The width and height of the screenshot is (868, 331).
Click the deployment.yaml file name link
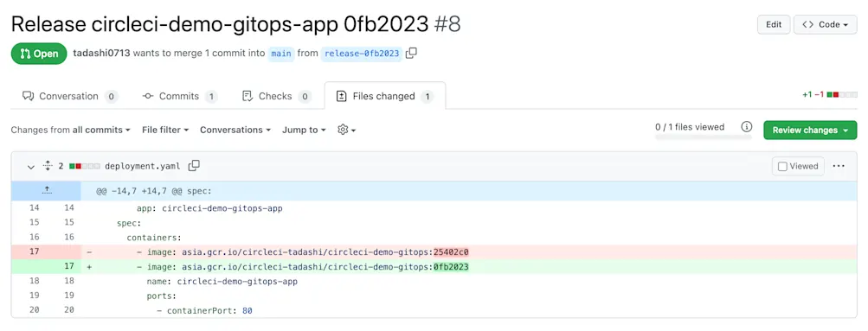(x=142, y=166)
